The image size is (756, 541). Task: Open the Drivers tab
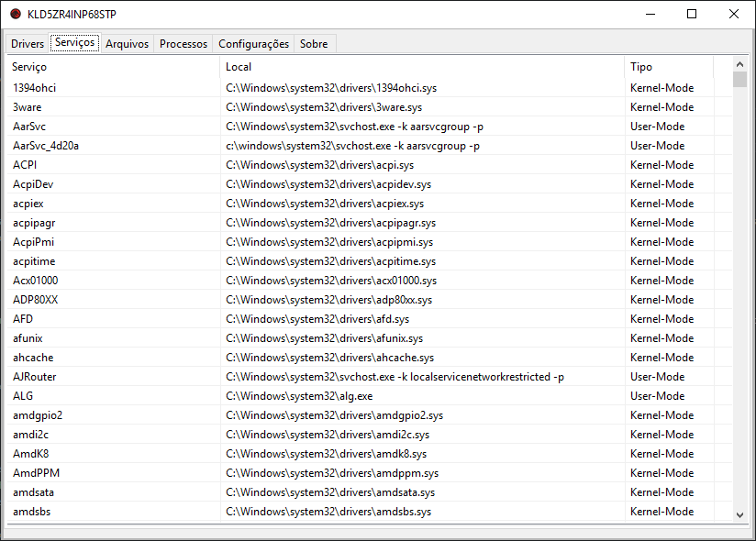27,43
